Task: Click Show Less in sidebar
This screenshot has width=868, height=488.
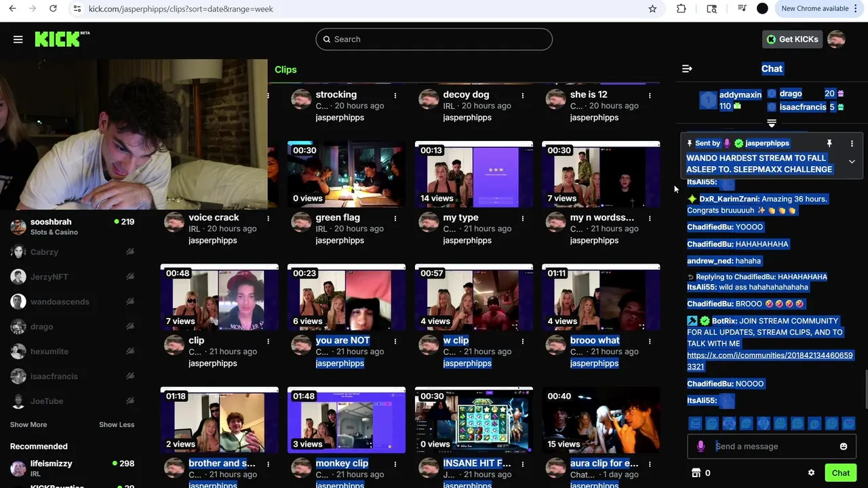Action: click(x=117, y=424)
